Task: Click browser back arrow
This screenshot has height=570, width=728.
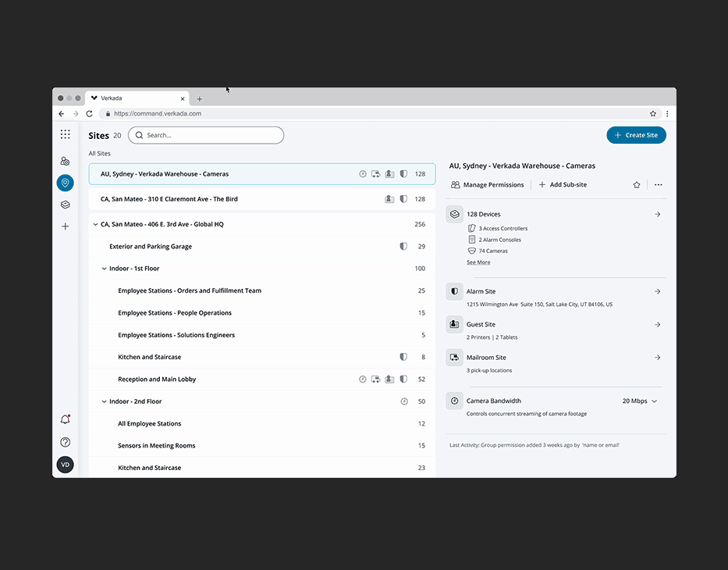Action: (62, 113)
